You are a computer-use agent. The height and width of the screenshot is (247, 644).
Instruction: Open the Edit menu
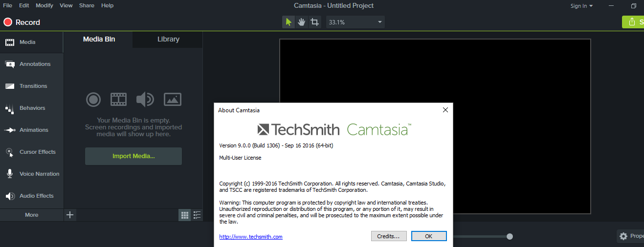pos(24,5)
